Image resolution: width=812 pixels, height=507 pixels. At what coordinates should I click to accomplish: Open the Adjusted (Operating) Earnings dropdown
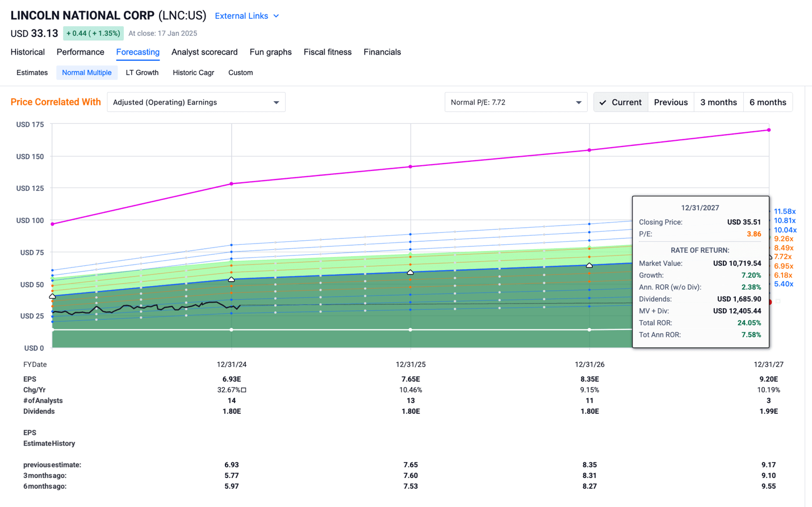pyautogui.click(x=196, y=102)
